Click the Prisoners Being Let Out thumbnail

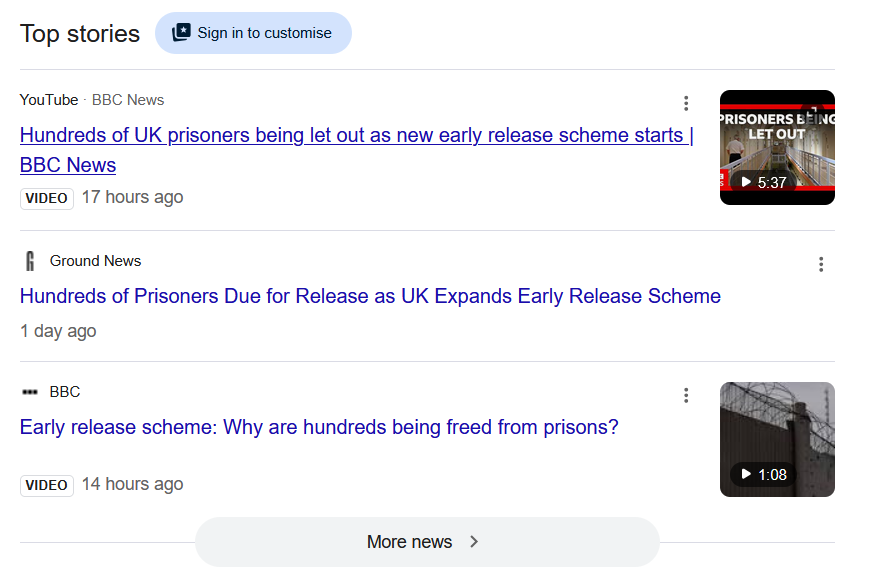[x=777, y=147]
